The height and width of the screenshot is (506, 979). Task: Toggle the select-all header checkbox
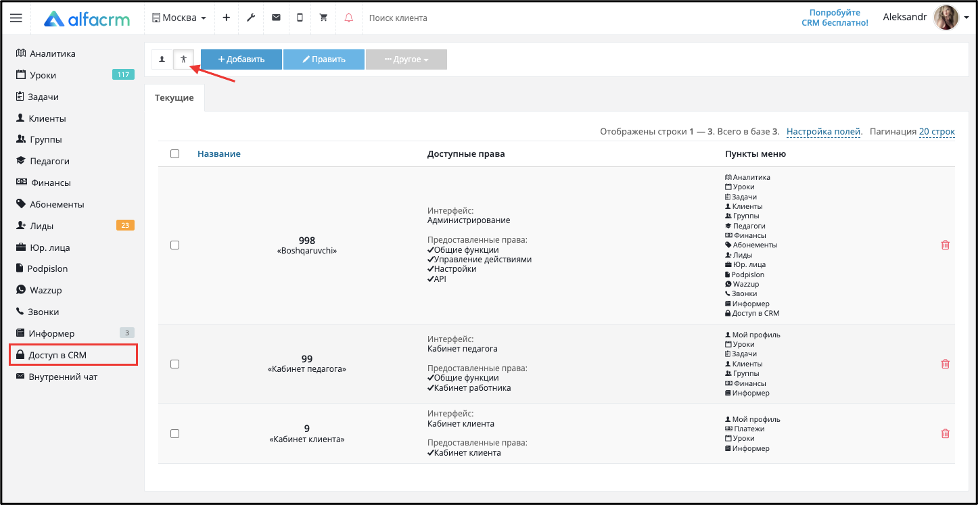point(175,154)
